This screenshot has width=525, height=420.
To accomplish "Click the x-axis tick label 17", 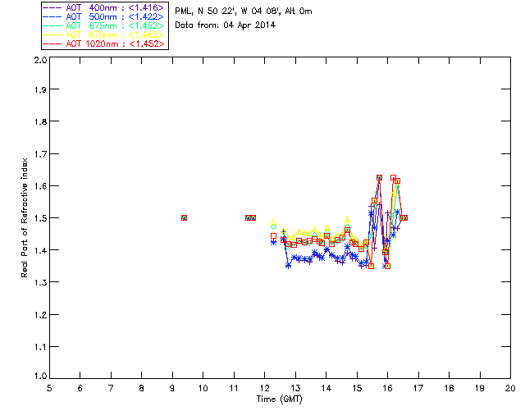I will tap(418, 388).
